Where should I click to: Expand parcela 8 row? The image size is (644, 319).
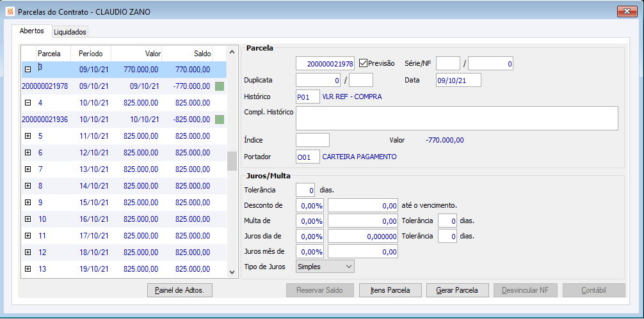(x=28, y=185)
